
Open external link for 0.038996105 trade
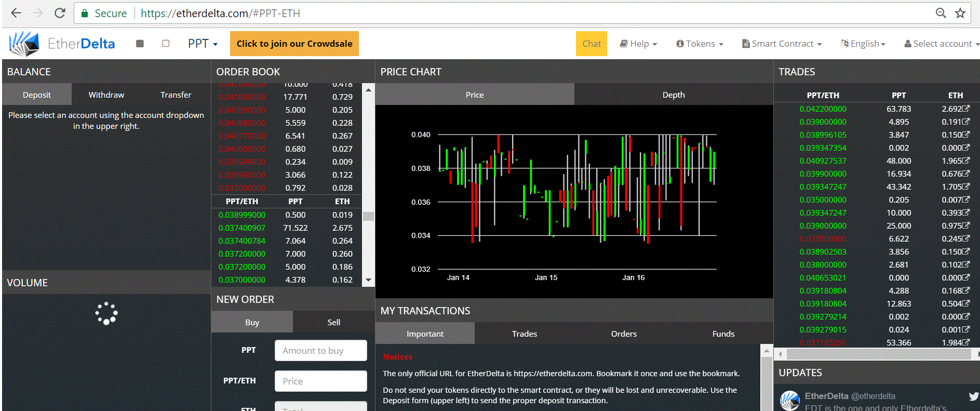tap(966, 135)
